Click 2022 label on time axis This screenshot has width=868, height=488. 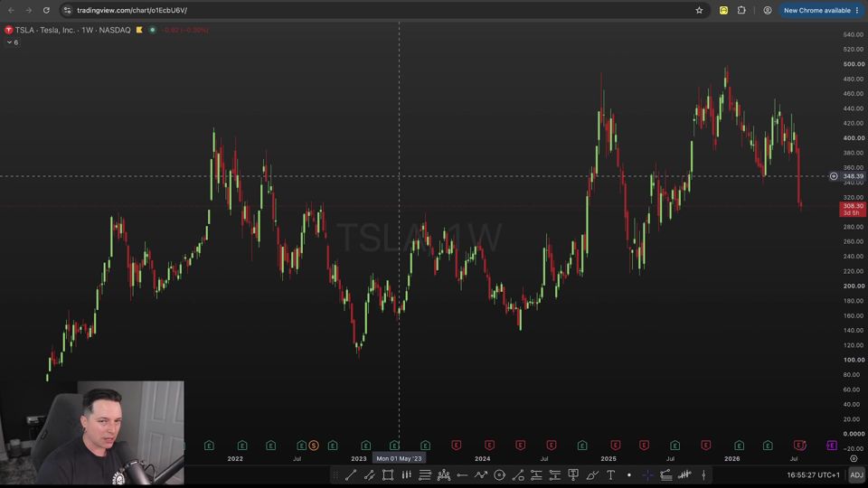(235, 459)
